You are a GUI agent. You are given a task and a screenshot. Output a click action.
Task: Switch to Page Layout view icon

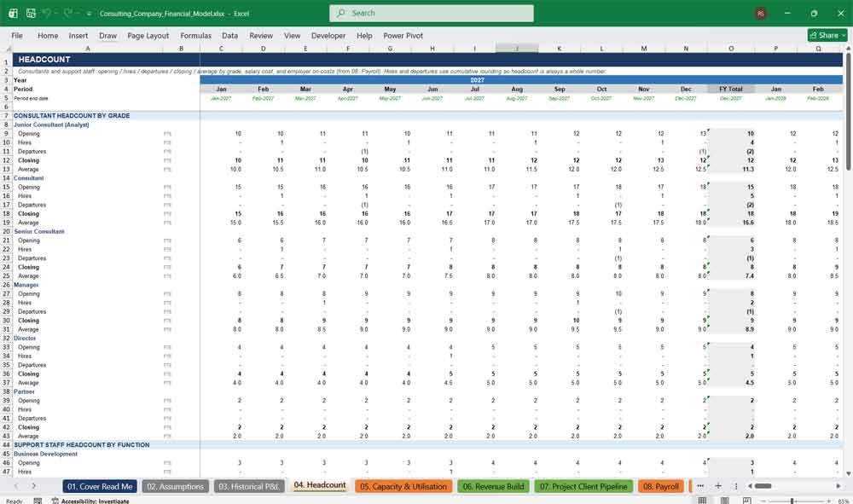pyautogui.click(x=724, y=501)
